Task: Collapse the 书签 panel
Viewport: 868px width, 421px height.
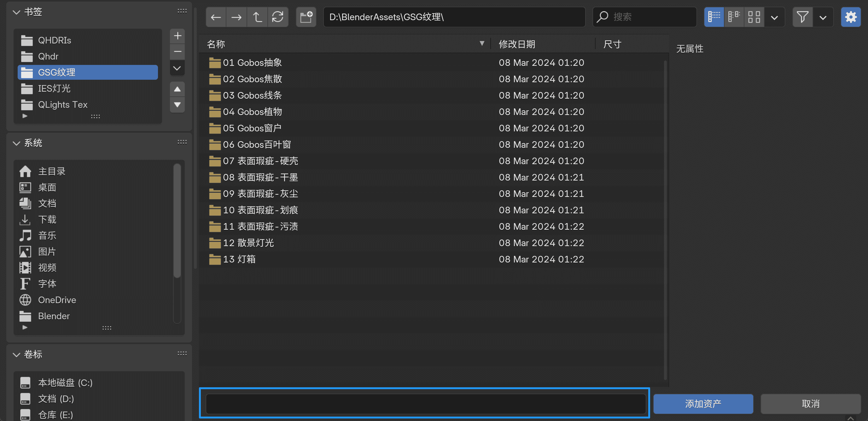Action: [16, 12]
